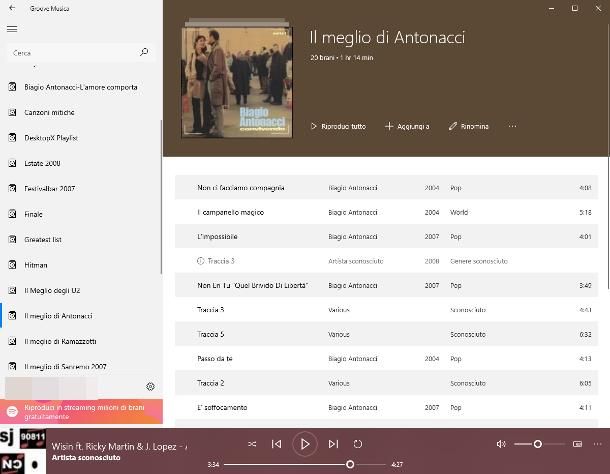
Task: Skip to the next track
Action: [x=333, y=444]
